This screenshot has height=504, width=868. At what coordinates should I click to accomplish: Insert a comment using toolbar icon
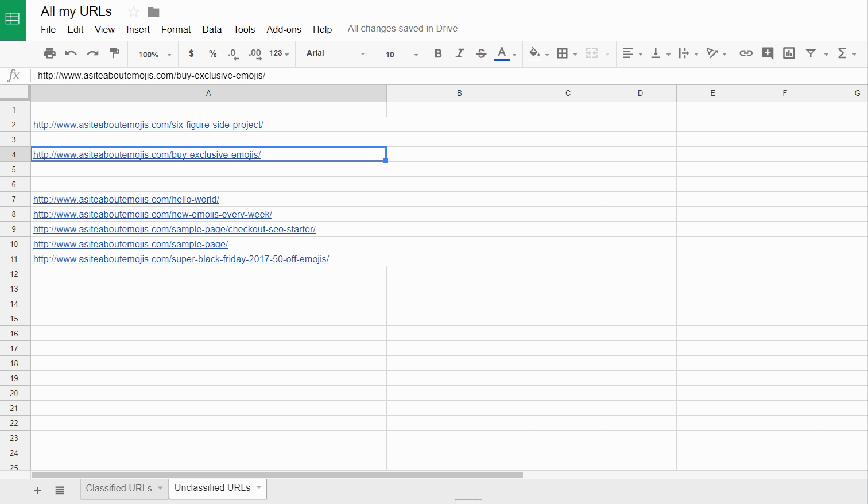pyautogui.click(x=768, y=53)
